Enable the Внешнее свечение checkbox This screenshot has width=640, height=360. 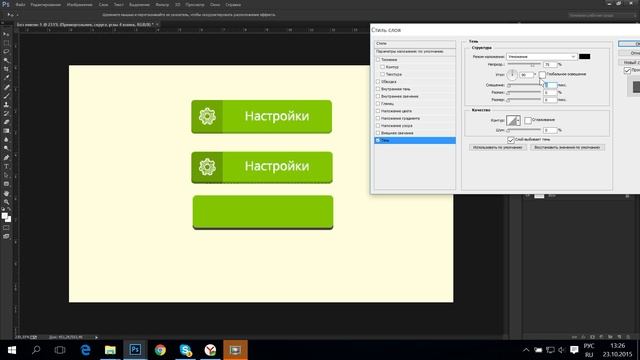[x=378, y=133]
